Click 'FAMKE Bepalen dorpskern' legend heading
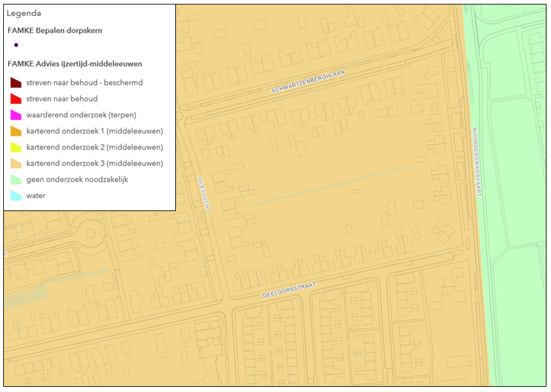Viewport: 551px width, 392px height. [55, 31]
